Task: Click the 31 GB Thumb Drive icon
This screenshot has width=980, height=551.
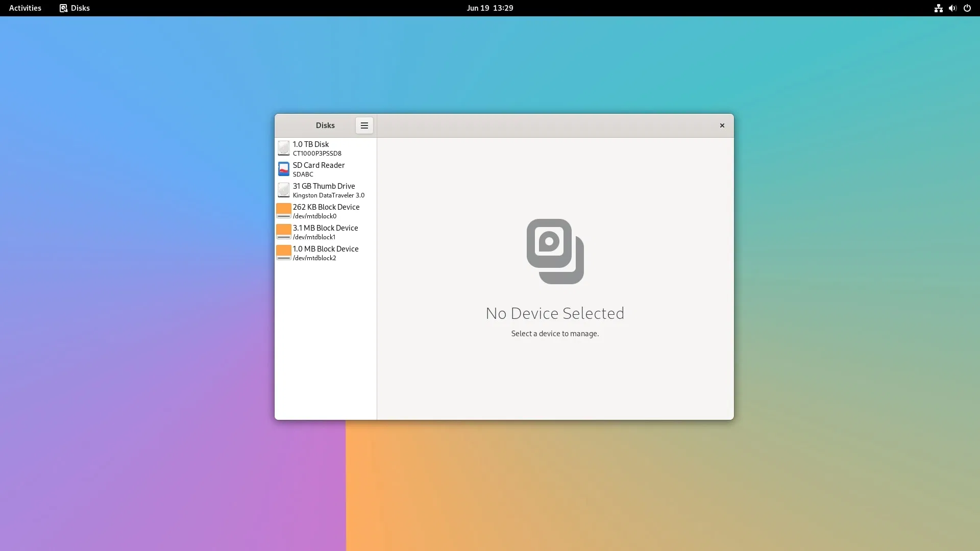Action: 283,190
